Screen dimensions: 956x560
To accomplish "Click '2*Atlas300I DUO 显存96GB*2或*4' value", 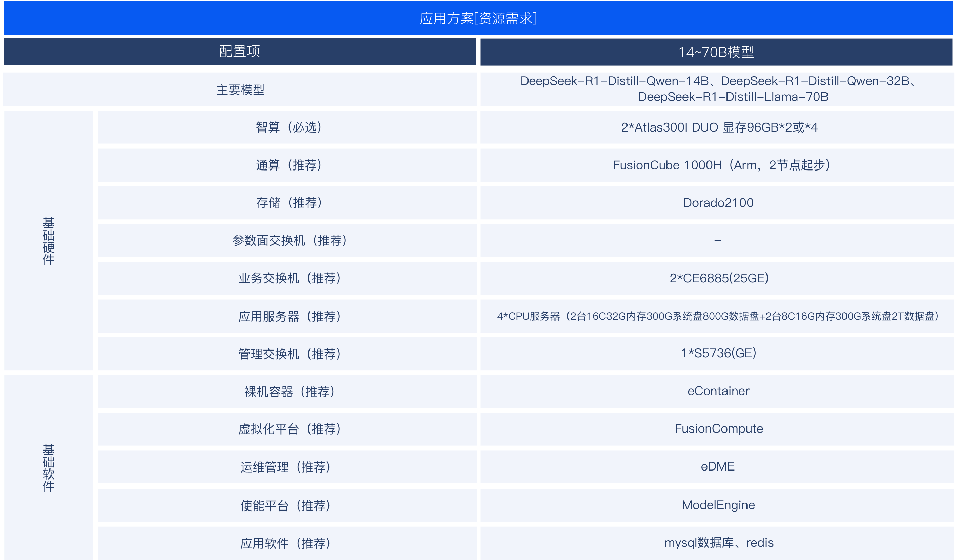I will click(719, 127).
